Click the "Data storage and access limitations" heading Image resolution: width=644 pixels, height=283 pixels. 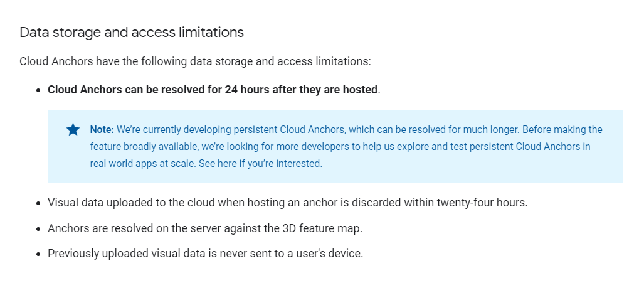132,32
